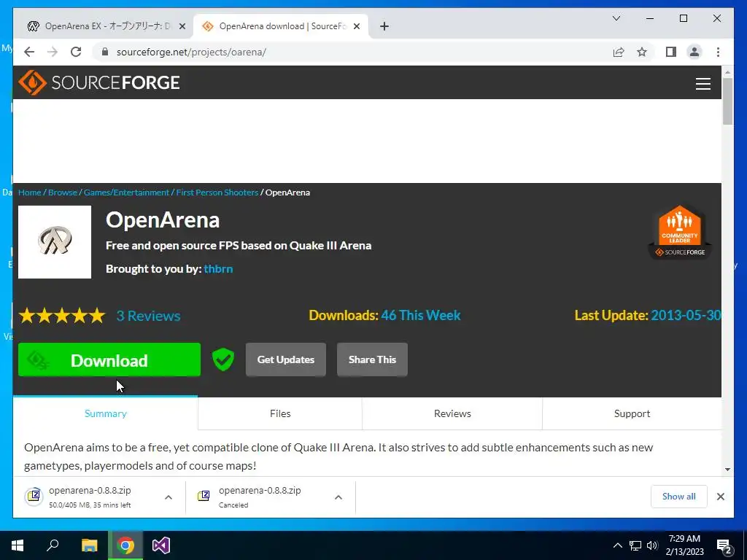Reload the page with refresh icon
The height and width of the screenshot is (560, 747).
(x=76, y=52)
